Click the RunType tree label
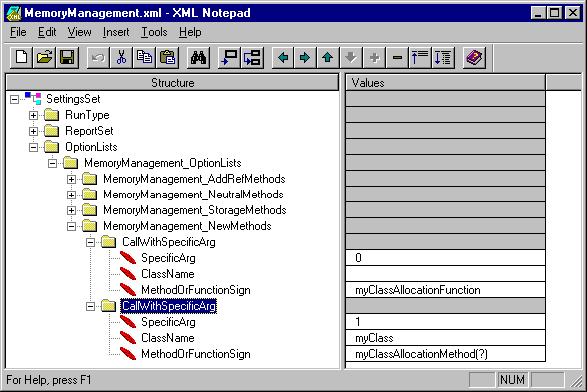Screen dimensions: 587x392 point(87,115)
